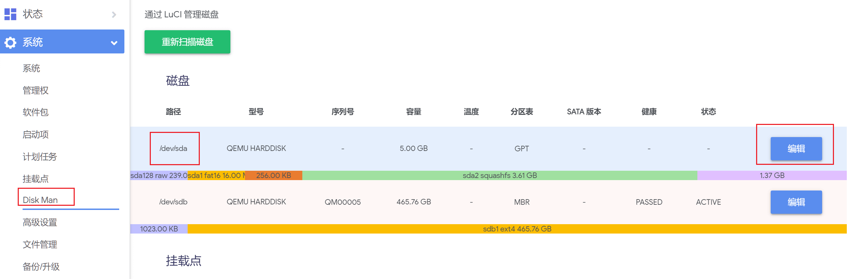Image resolution: width=868 pixels, height=279 pixels.
Task: Select Disk Man in sidebar
Action: coord(40,200)
